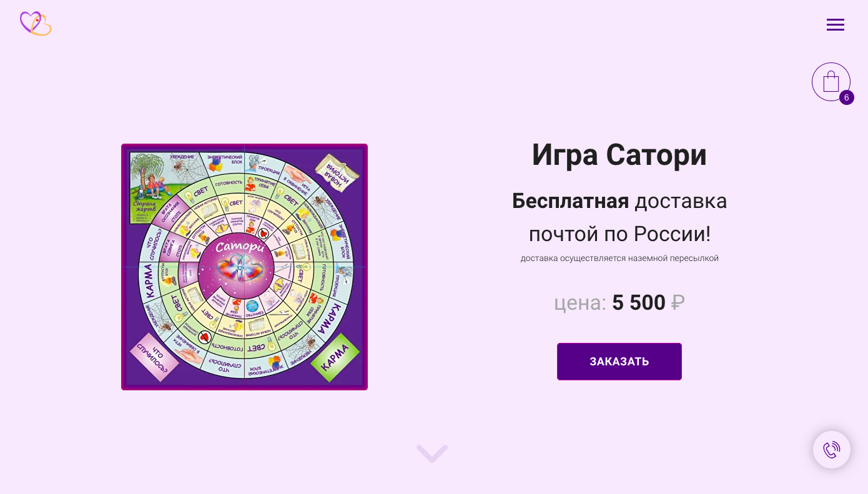Open the hamburger navigation menu
The image size is (868, 494).
coord(836,25)
